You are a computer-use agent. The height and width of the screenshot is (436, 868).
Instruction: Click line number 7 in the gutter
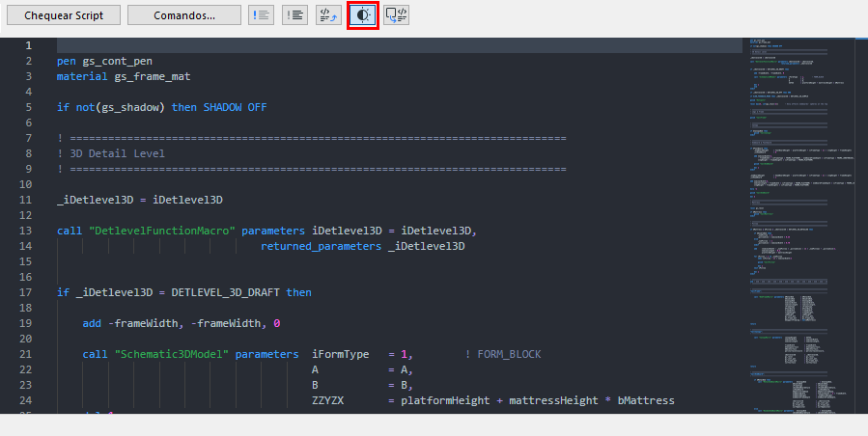pyautogui.click(x=29, y=138)
